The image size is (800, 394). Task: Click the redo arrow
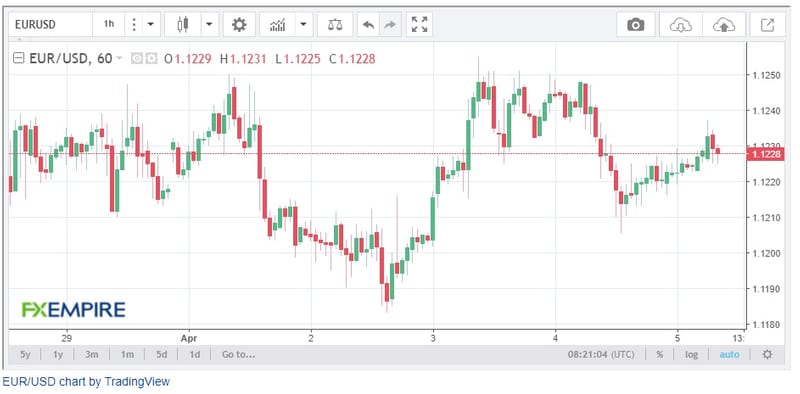point(390,24)
